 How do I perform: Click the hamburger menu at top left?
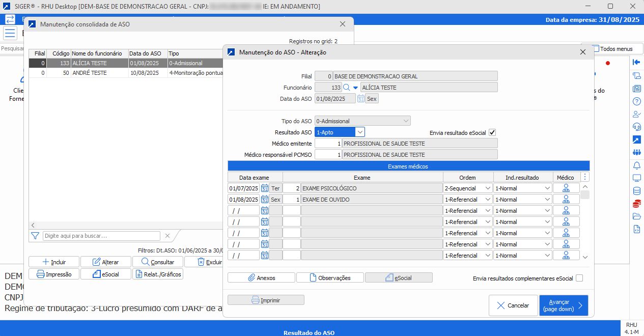(x=10, y=34)
